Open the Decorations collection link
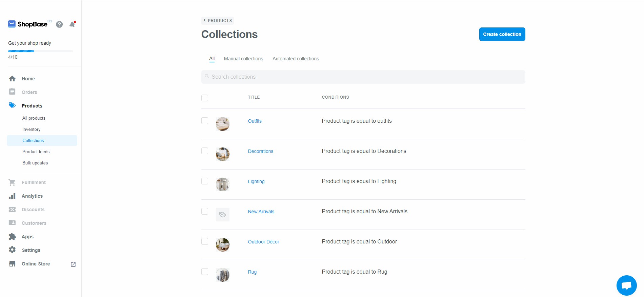 [260, 151]
